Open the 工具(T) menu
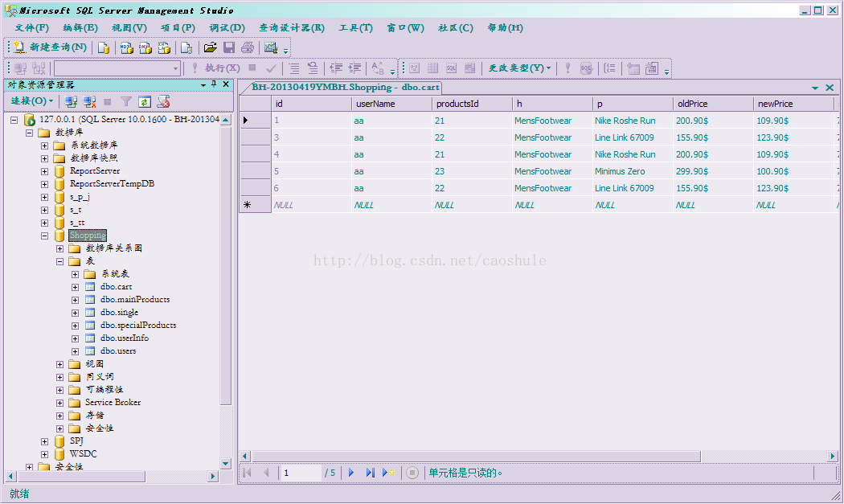844x504 pixels. [356, 28]
